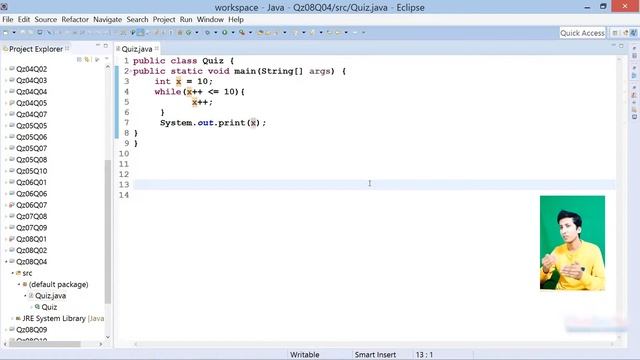Screen dimensions: 640x360
Task: Open the Edit menu
Action: pyautogui.click(x=24, y=20)
